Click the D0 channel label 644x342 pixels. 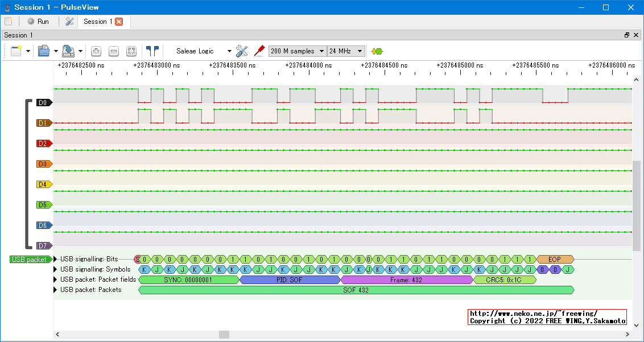(43, 103)
